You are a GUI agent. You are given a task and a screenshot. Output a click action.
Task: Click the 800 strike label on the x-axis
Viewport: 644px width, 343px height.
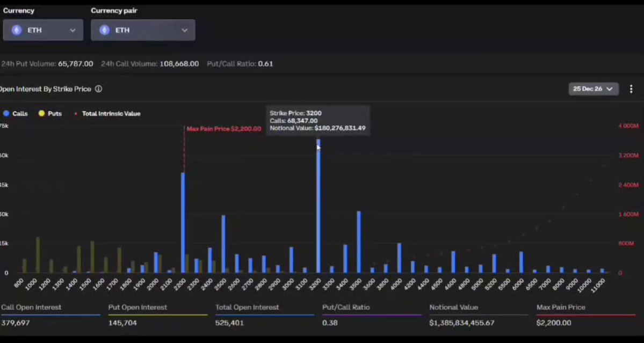coord(18,283)
